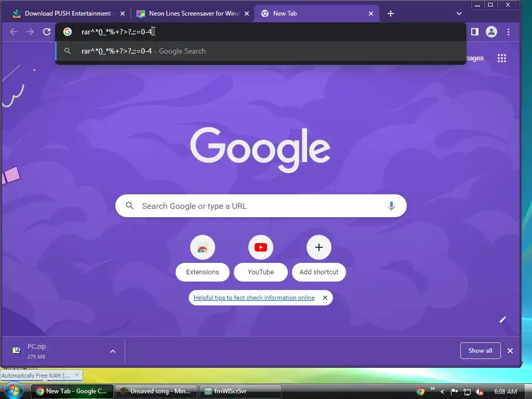Reload the page with the refresh icon
The width and height of the screenshot is (532, 399).
(47, 32)
